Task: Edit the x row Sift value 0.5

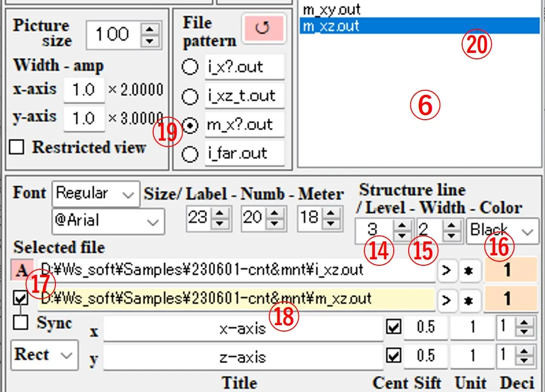Action: (x=426, y=327)
